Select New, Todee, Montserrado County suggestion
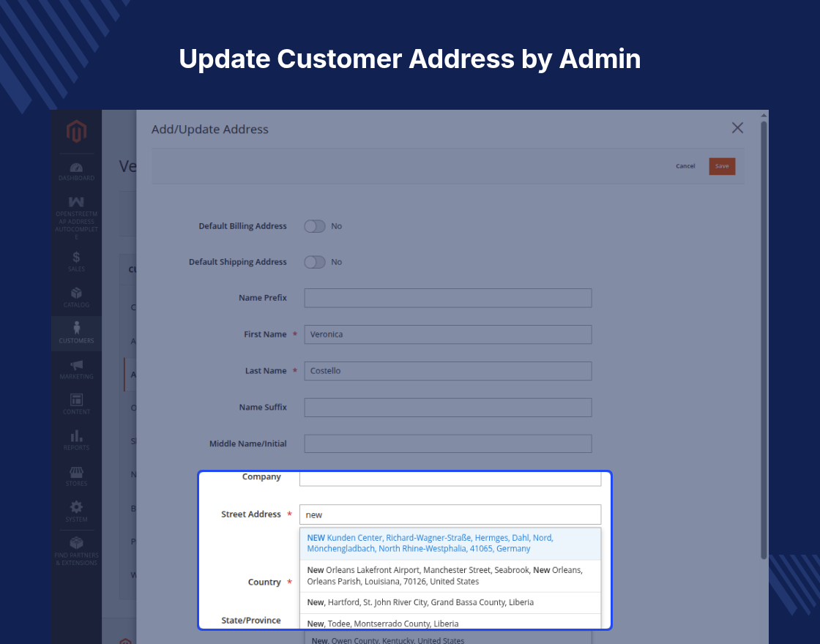This screenshot has width=820, height=644. click(x=450, y=622)
